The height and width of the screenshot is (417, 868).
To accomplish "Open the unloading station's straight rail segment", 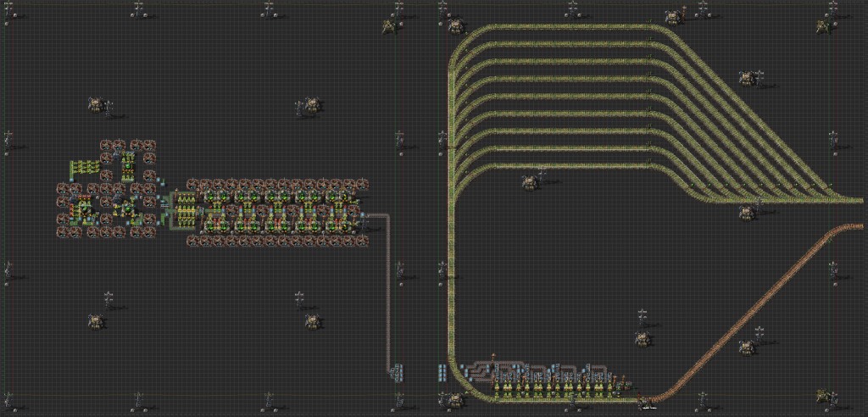I will click(565, 399).
